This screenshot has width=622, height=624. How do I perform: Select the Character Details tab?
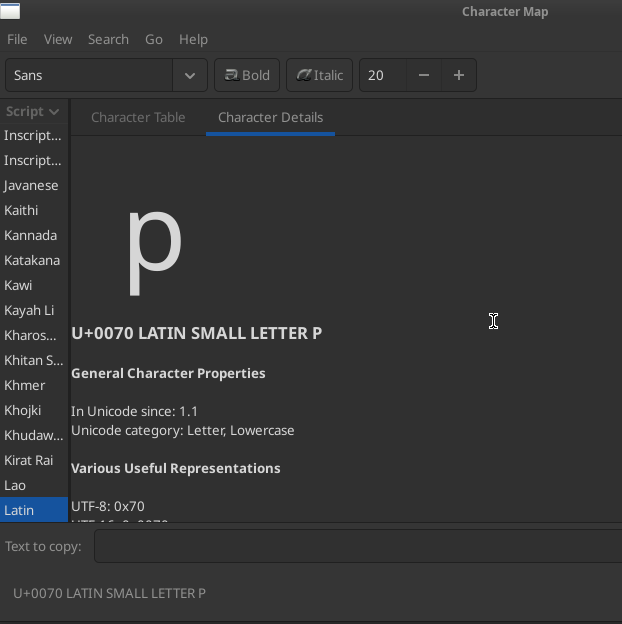coord(271,117)
